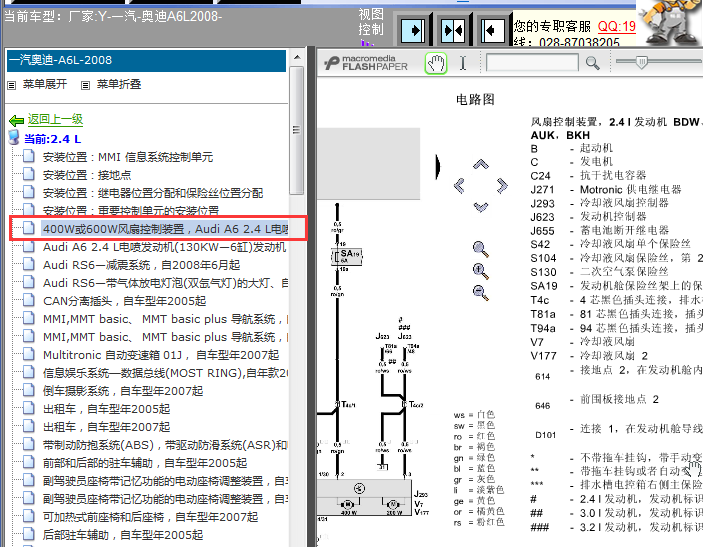Click the left-arrow view control button

click(x=492, y=30)
